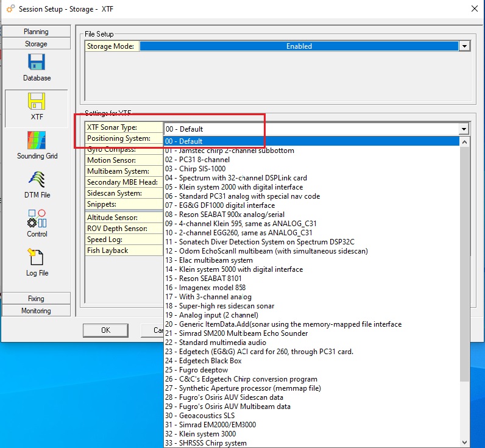Viewport: 485px width, 448px height.
Task: Select 29 - Fugro's Osiris AUV Multibeam data
Action: point(311,406)
